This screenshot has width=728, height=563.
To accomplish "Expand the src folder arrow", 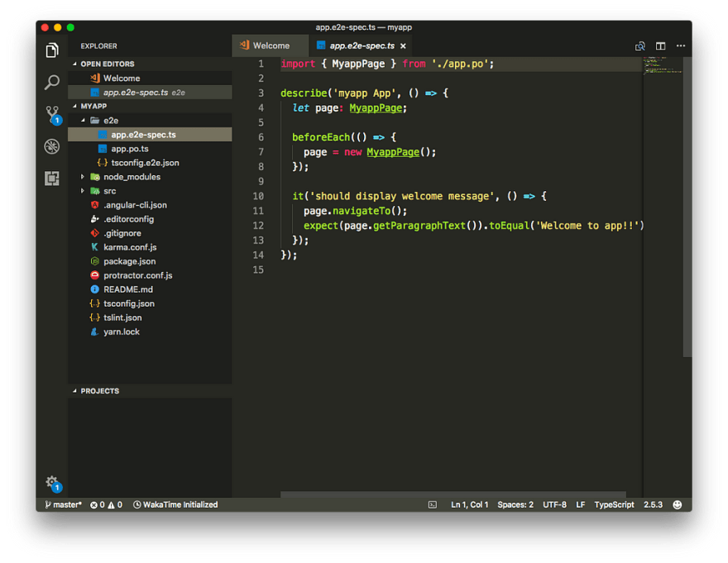I will point(83,191).
